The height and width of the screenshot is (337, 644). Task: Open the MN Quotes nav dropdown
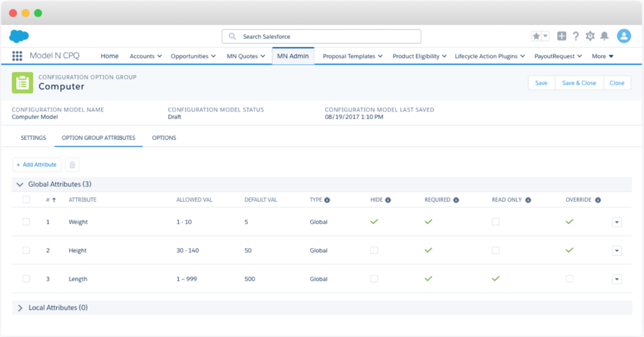tap(262, 56)
